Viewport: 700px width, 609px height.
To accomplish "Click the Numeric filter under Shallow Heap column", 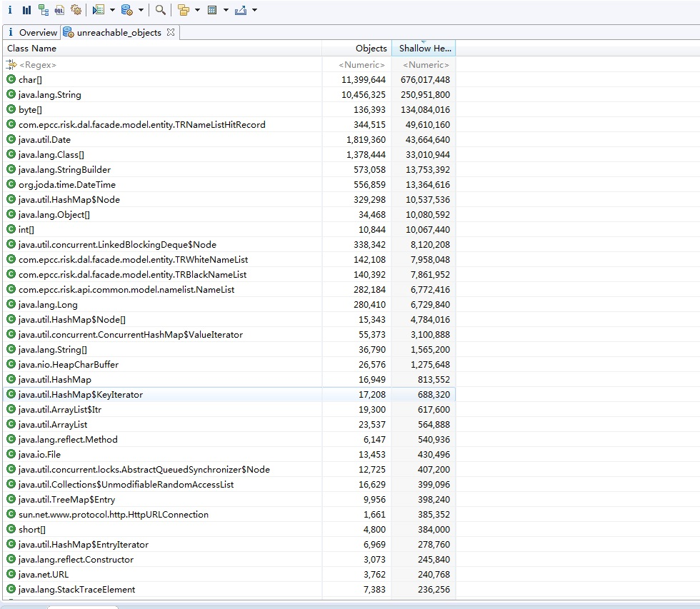I will point(423,65).
